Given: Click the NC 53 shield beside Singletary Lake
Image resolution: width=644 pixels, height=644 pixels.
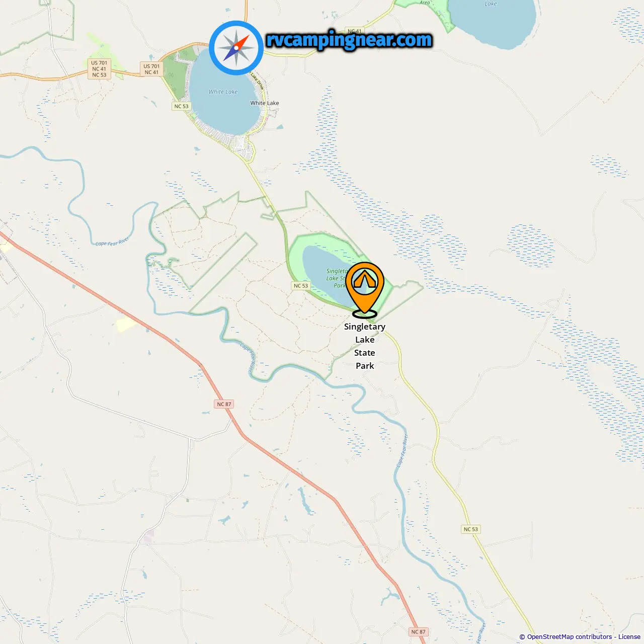Looking at the screenshot, I should [x=301, y=285].
